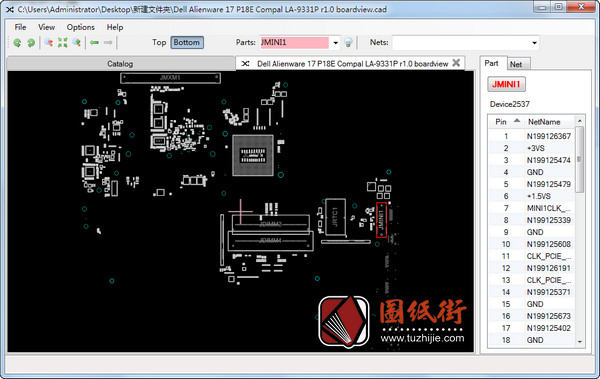
Task: Select pin 7 MINI1CLK row
Action: tap(532, 208)
